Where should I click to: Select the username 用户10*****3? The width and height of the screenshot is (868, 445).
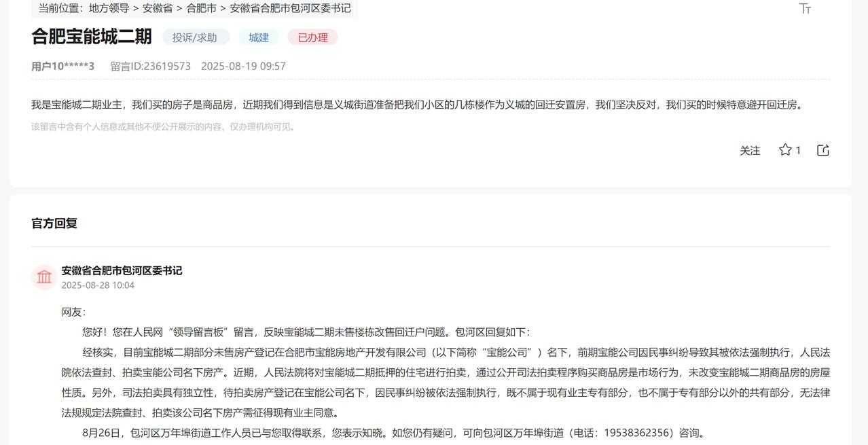click(x=63, y=66)
